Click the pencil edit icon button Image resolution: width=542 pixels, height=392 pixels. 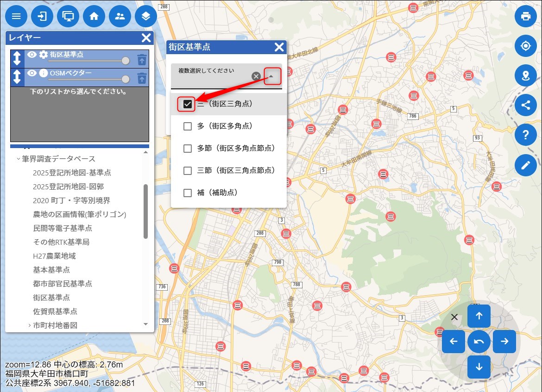tap(525, 165)
